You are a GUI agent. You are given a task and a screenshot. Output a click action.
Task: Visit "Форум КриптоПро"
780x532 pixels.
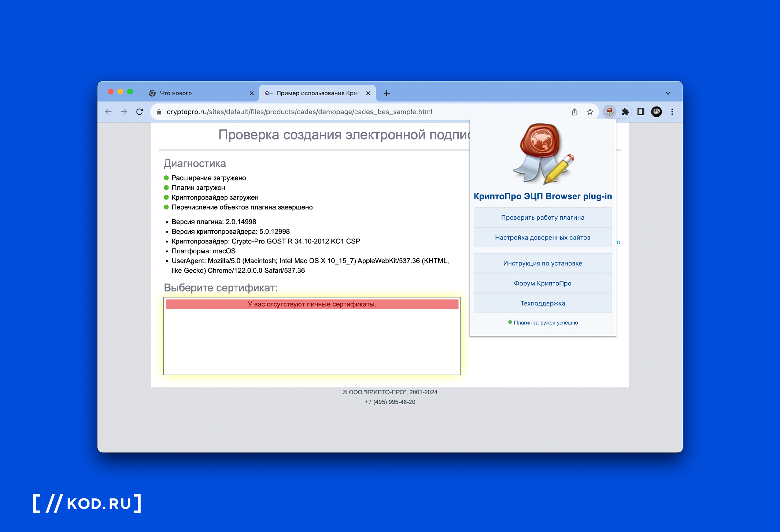542,283
